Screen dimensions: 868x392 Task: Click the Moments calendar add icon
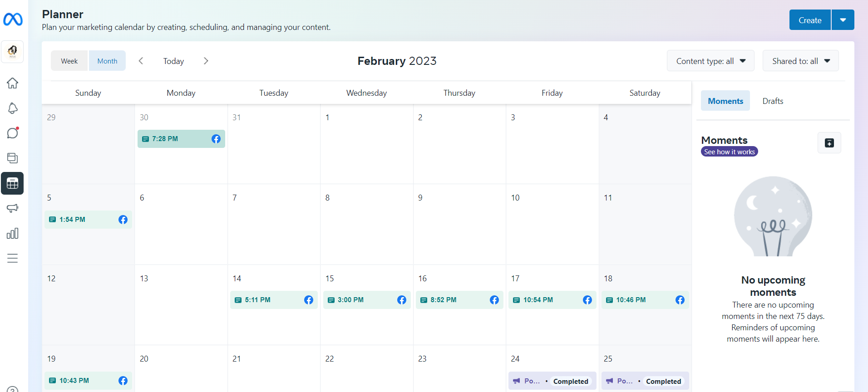coord(829,143)
